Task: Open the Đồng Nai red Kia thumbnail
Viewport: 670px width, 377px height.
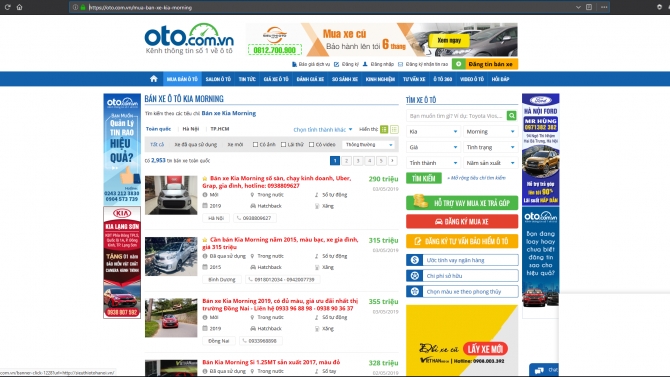Action: [171, 318]
